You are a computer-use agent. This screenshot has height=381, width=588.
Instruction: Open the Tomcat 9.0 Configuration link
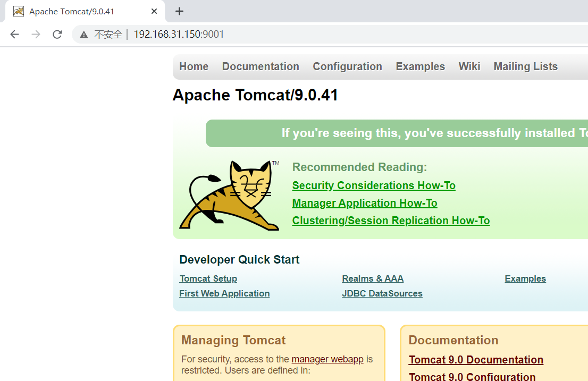472,376
